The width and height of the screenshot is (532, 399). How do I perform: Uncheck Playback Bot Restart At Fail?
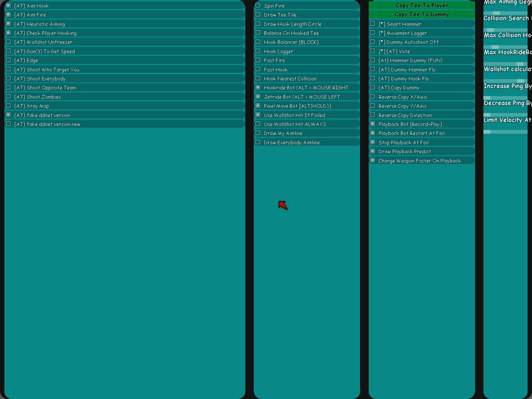tap(372, 133)
